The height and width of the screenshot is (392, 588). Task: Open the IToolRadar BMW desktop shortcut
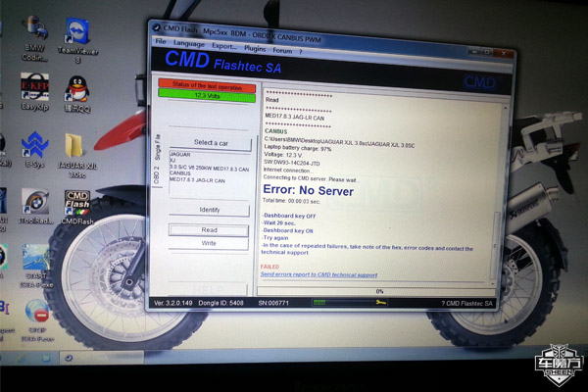click(x=35, y=207)
